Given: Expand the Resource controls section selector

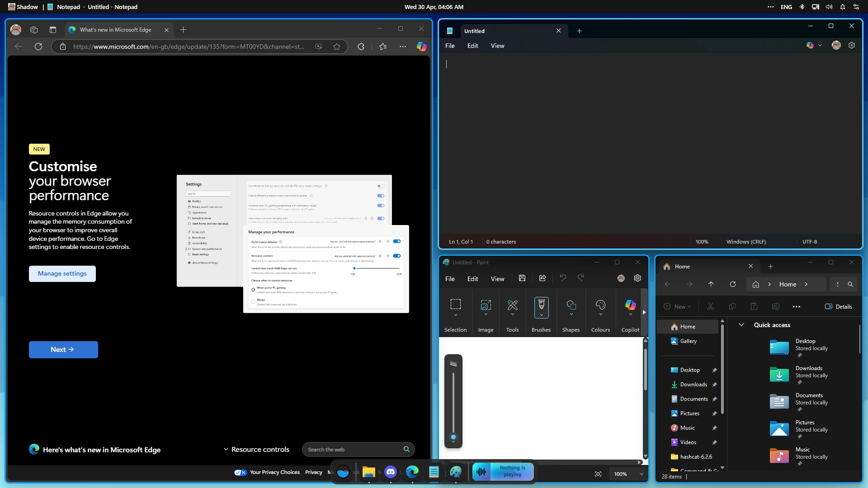Looking at the screenshot, I should click(x=256, y=449).
